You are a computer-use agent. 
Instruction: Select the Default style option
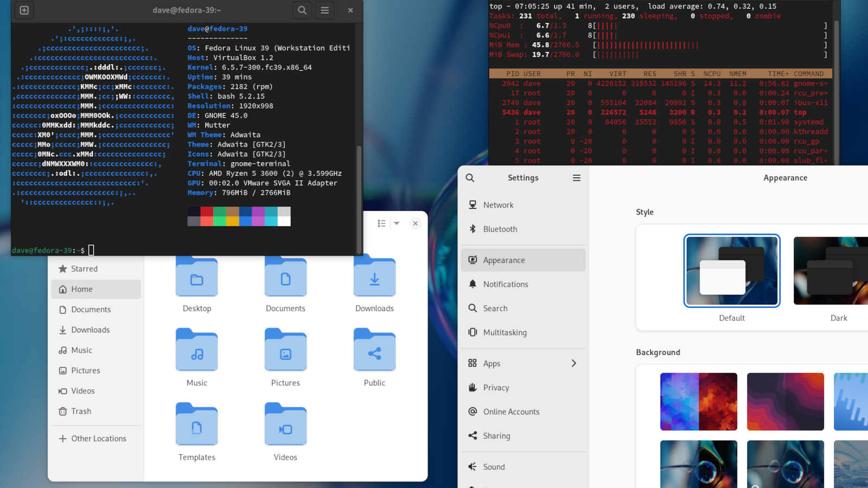pos(731,271)
